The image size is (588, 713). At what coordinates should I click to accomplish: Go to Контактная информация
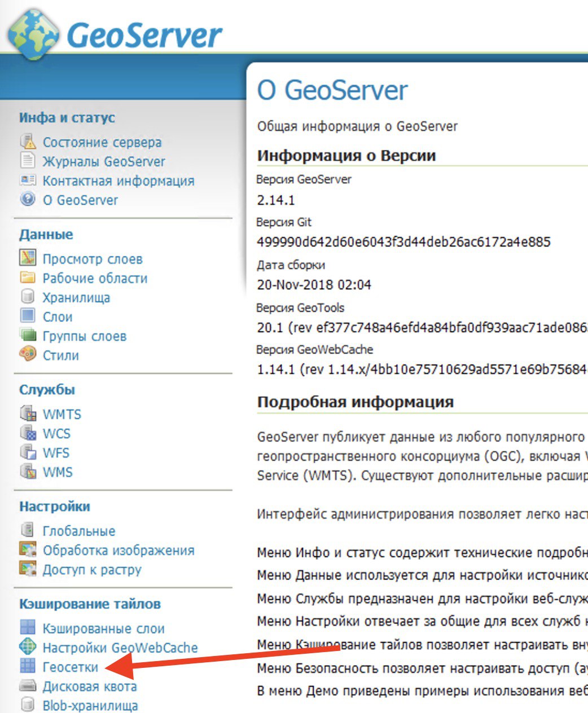(119, 181)
